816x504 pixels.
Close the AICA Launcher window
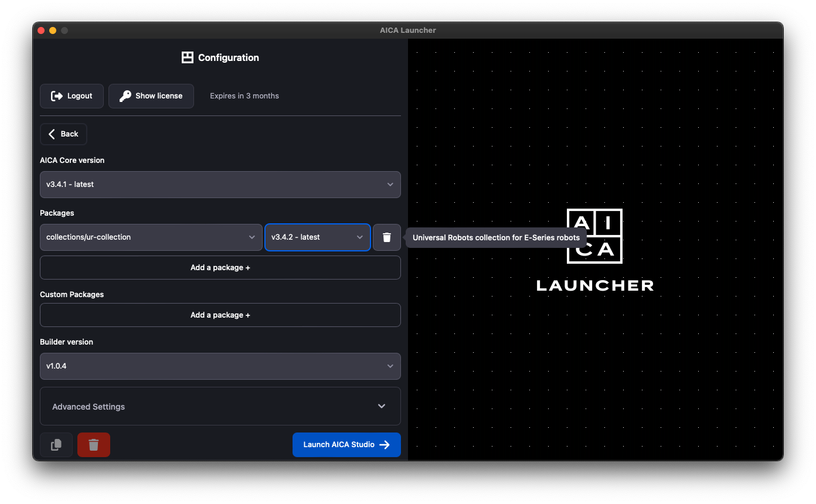tap(41, 30)
